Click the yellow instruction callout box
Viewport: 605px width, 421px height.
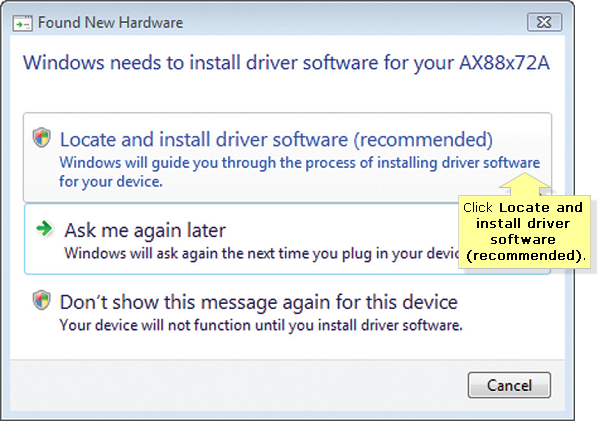524,232
